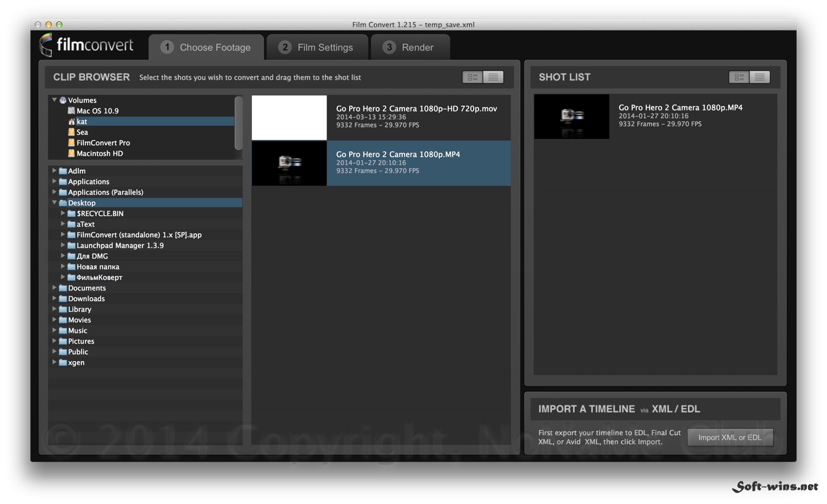
Task: Select the "Go Pro Hero 2 Camera 1080p-HD 720p.mov" clip name
Action: (x=416, y=109)
